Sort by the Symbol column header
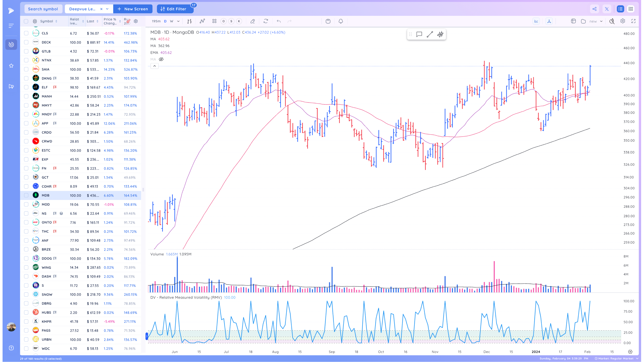 pos(49,21)
